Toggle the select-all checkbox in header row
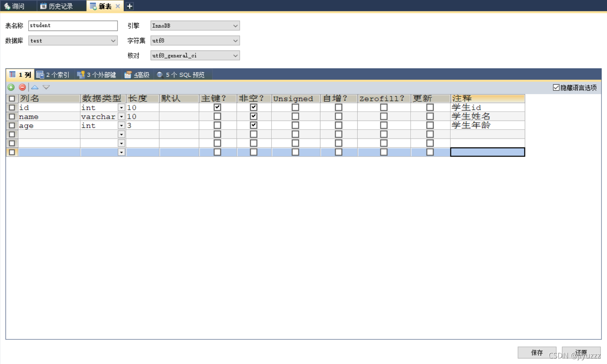 pos(12,99)
